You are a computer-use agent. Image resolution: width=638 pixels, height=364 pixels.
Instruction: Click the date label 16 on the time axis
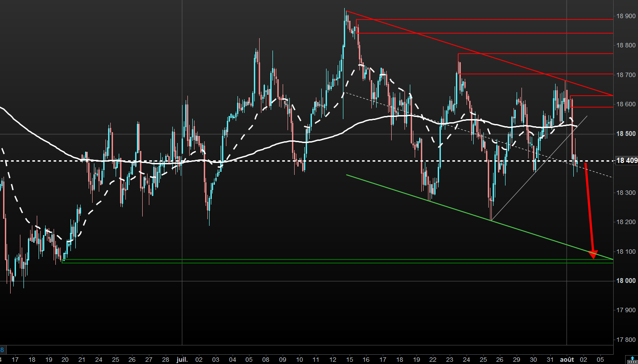pos(366,359)
